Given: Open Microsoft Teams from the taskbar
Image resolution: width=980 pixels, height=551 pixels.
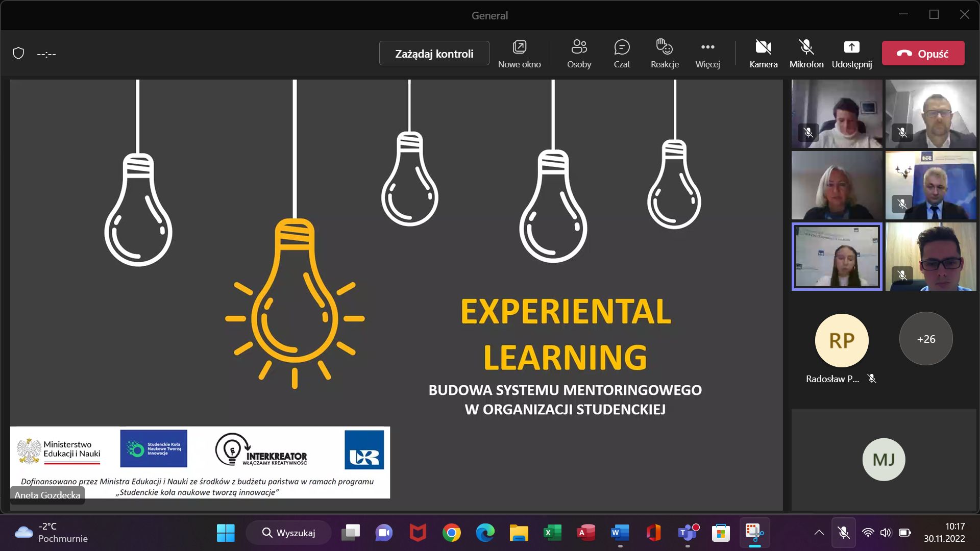Looking at the screenshot, I should point(687,533).
